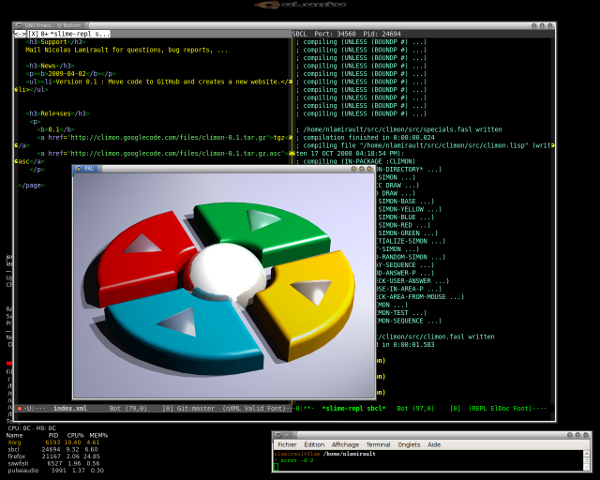Open the Terminal menu in the terminal window

pyautogui.click(x=378, y=444)
